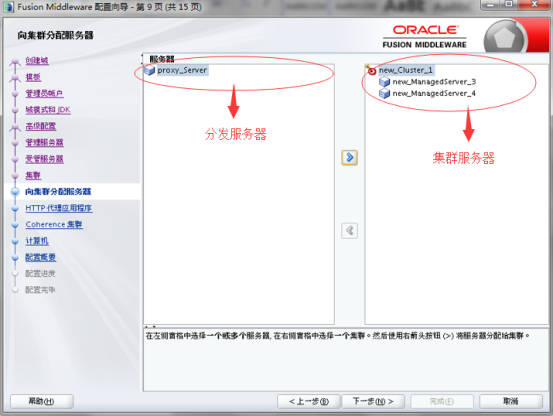Screen dimensions: 553x416
Task: Click the wizard icon in title bar
Action: coord(8,7)
